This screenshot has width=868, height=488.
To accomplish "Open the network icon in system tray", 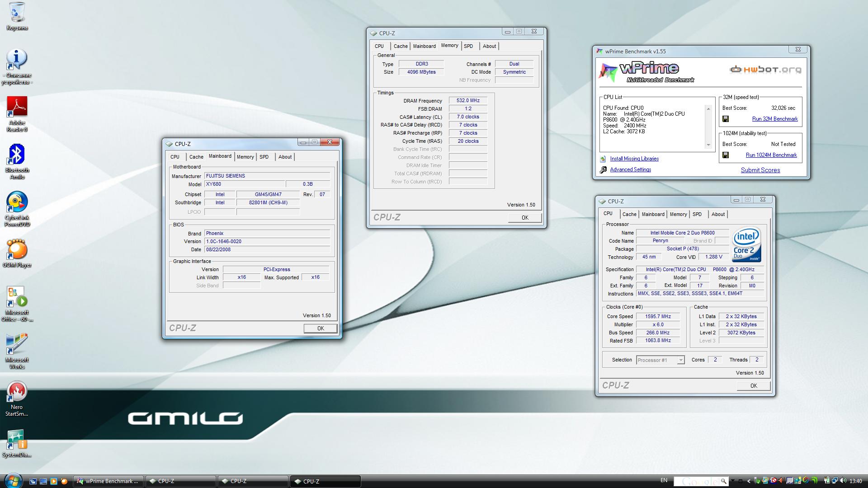I will coord(834,481).
